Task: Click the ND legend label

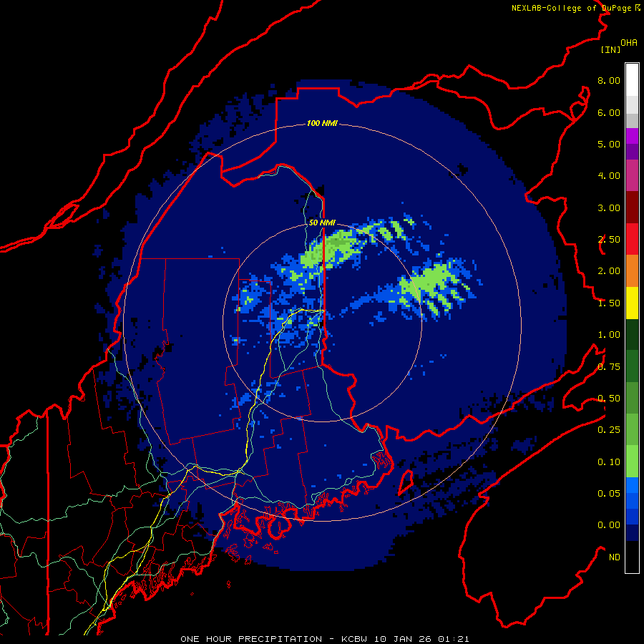Action: (x=615, y=557)
